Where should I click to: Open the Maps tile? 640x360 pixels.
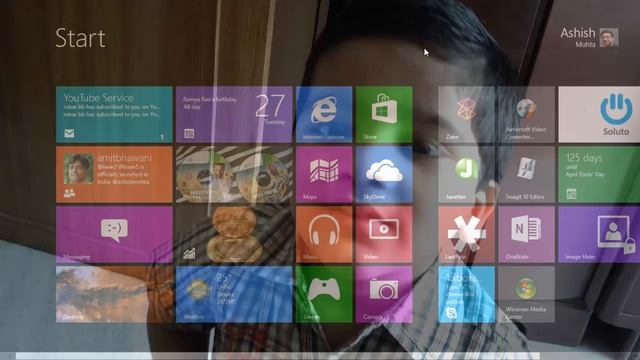click(x=324, y=174)
